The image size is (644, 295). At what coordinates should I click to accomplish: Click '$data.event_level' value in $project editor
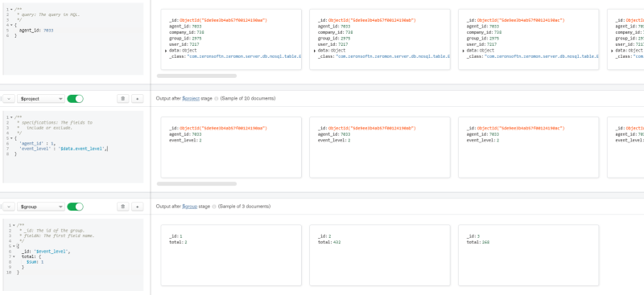click(x=83, y=149)
